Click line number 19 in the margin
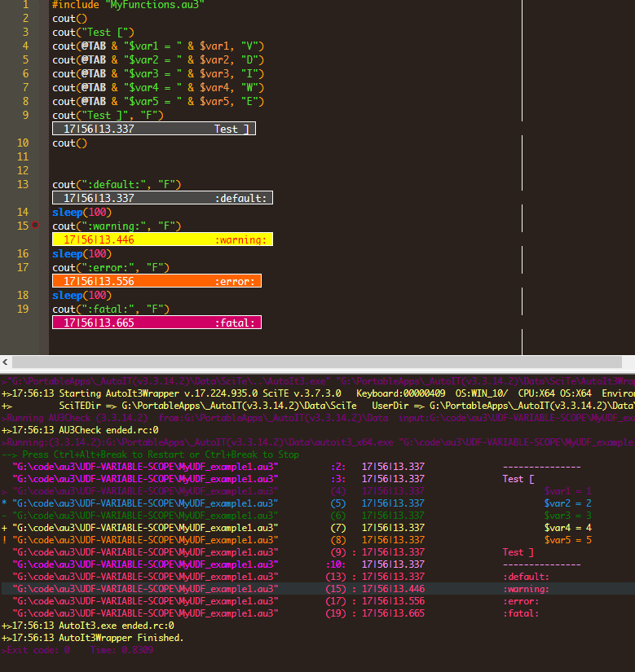 [x=23, y=309]
